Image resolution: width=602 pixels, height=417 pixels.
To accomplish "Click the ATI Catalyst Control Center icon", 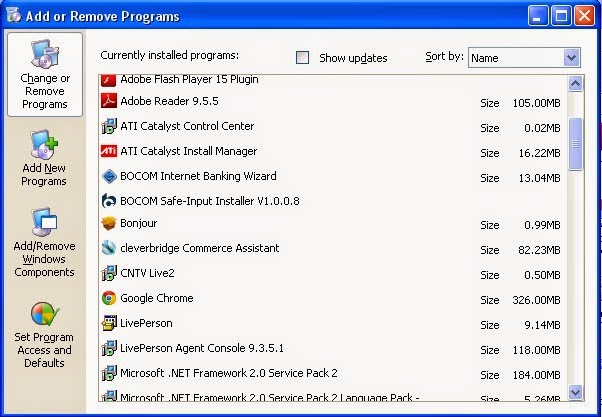I will point(109,126).
